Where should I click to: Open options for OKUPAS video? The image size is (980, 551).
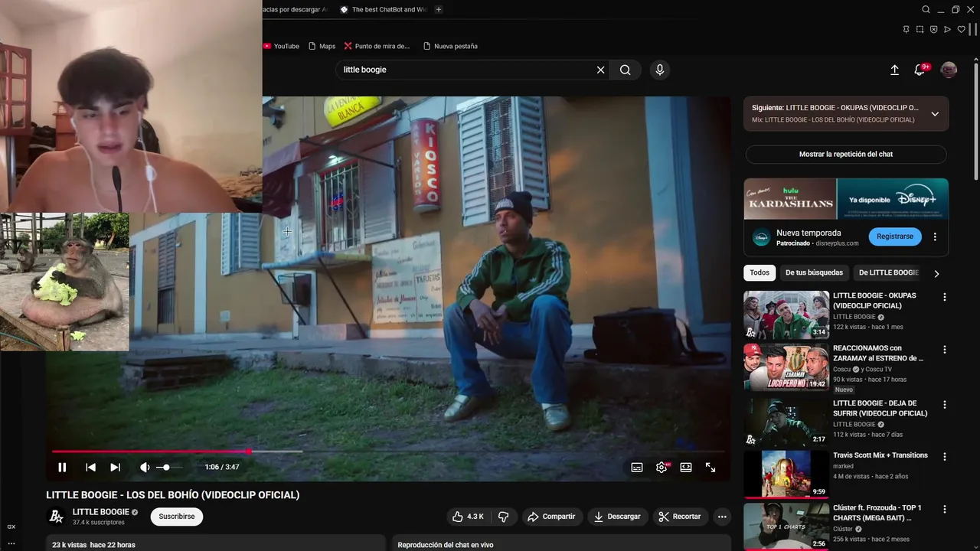(944, 297)
